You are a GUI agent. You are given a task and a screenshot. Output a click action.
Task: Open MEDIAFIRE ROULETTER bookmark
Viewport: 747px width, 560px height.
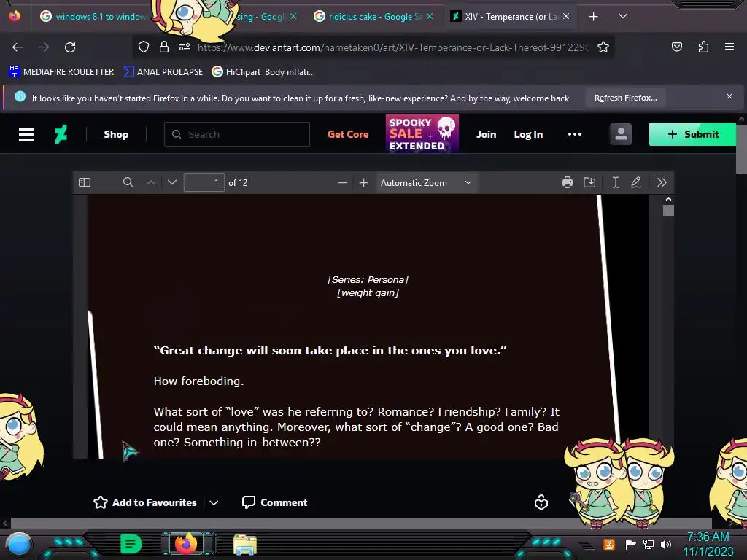61,72
